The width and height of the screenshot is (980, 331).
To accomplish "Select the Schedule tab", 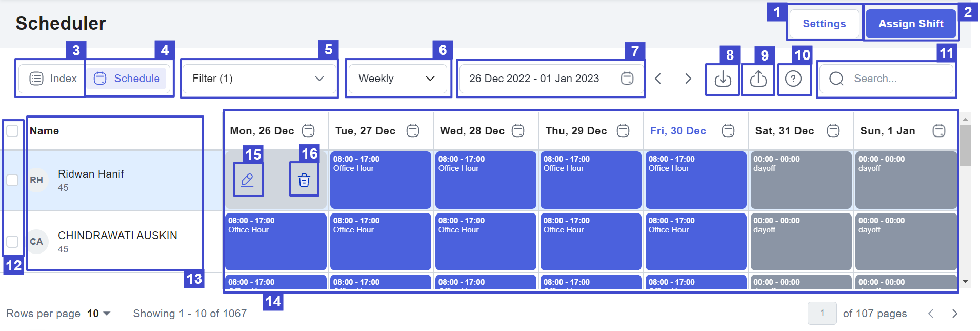I will coord(127,79).
